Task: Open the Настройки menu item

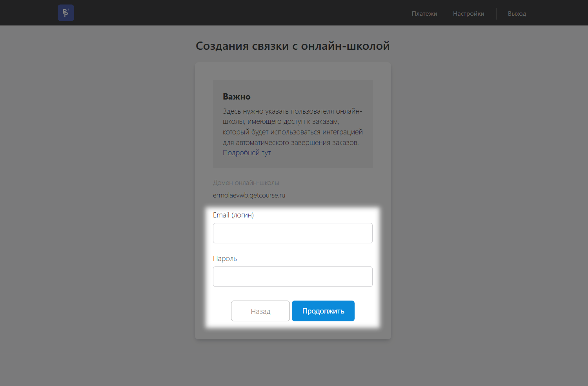Action: (468, 14)
